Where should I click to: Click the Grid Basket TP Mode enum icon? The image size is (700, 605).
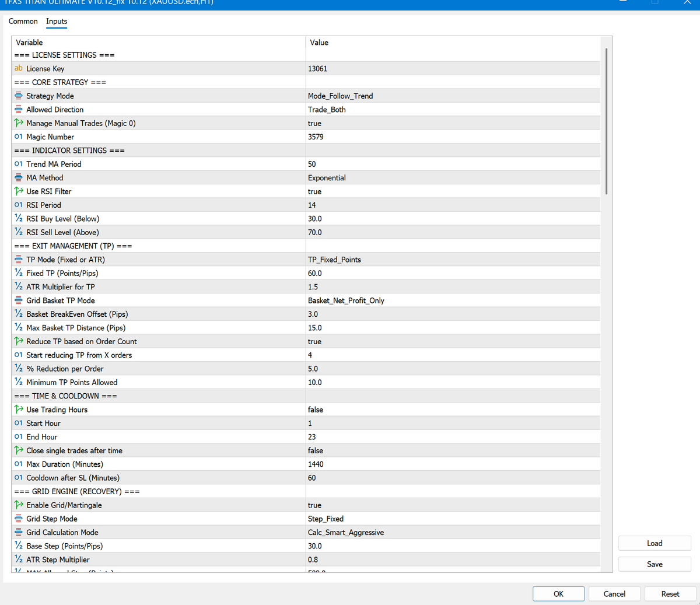[19, 300]
